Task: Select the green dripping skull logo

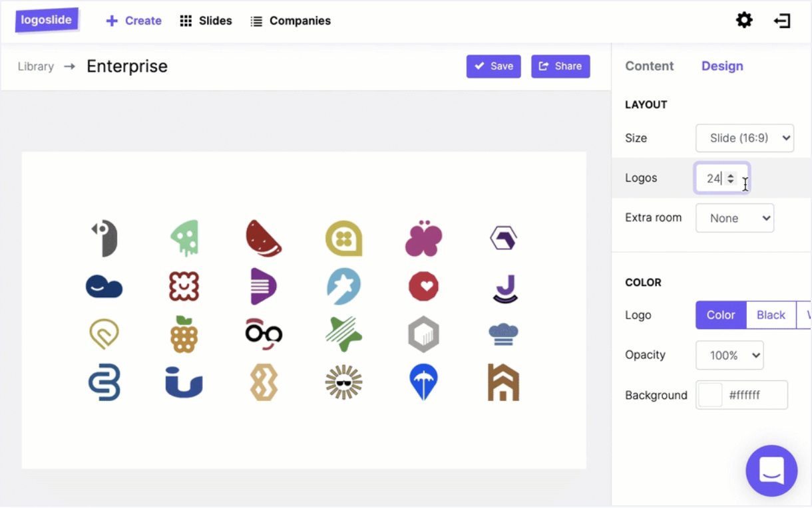Action: pos(184,238)
